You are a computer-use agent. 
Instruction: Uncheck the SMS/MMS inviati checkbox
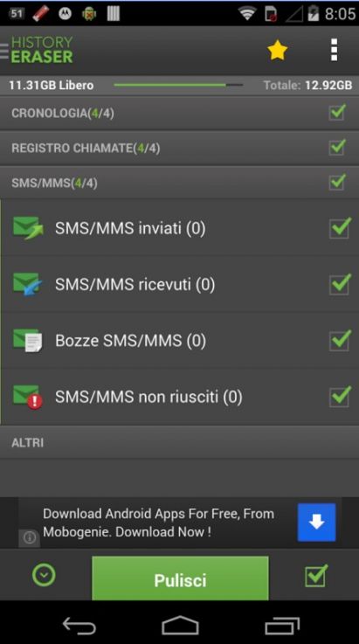click(340, 228)
